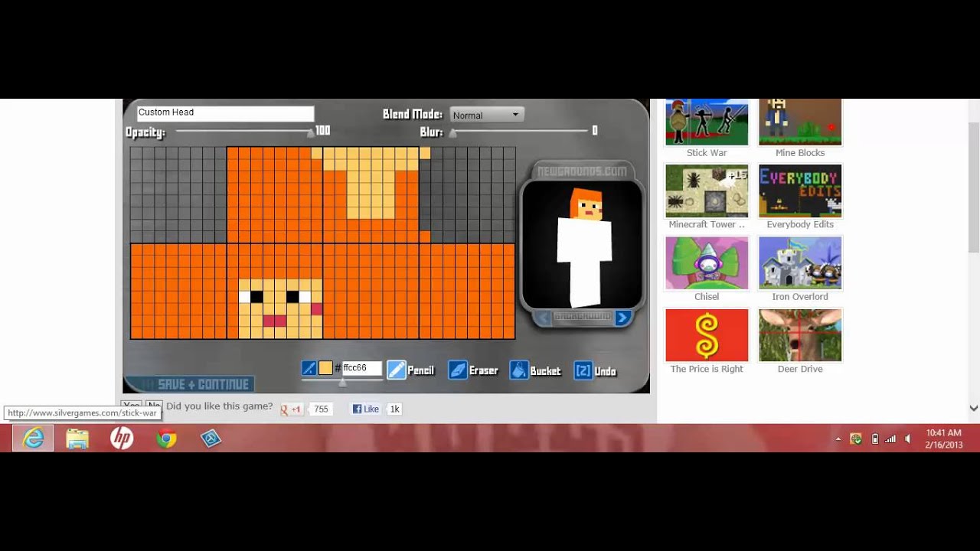Edit the hex color code field

click(x=361, y=368)
